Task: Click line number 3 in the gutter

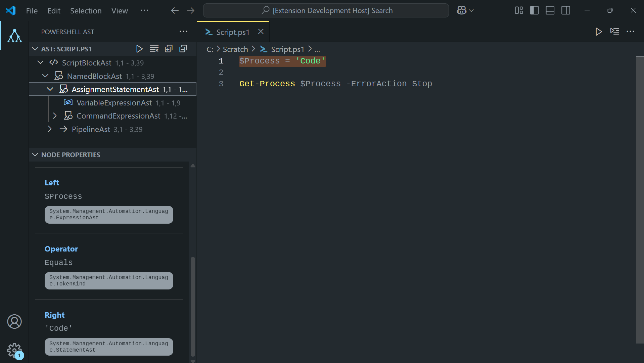Action: click(221, 84)
